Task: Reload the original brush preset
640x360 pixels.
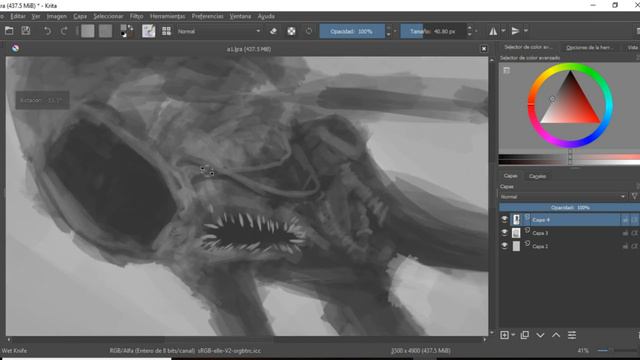Action: click(309, 31)
